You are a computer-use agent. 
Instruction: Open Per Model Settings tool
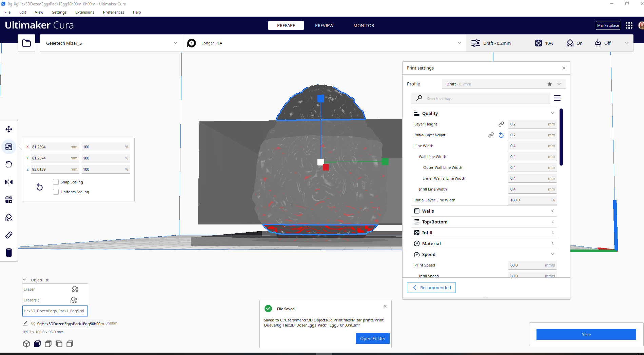point(9,199)
